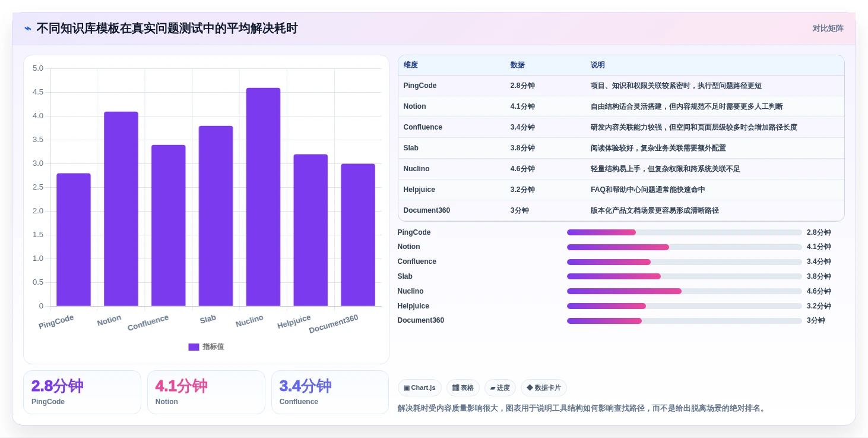
Task: Select the Nuclino bar in the chart
Action: click(x=263, y=197)
